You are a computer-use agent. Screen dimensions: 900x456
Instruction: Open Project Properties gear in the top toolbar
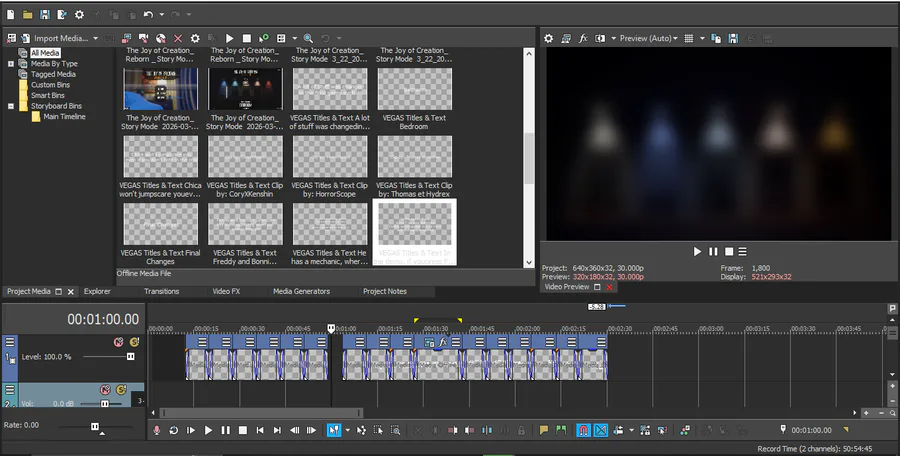[x=80, y=15]
